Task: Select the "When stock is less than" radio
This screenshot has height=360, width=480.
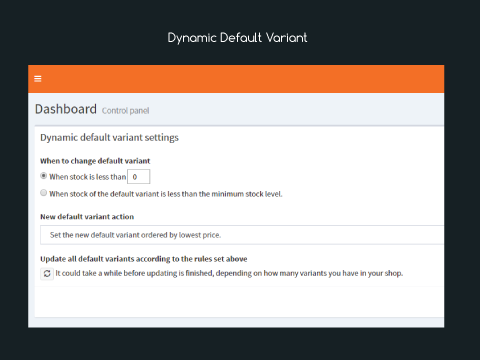Action: (43, 176)
